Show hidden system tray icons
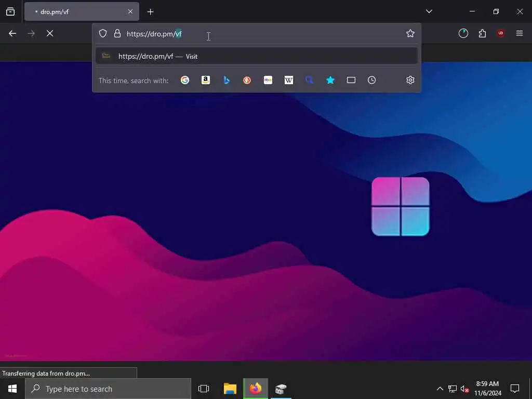 440,389
